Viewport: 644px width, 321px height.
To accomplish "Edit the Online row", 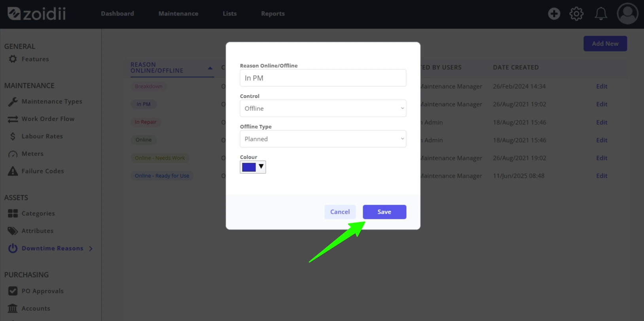I will (602, 140).
